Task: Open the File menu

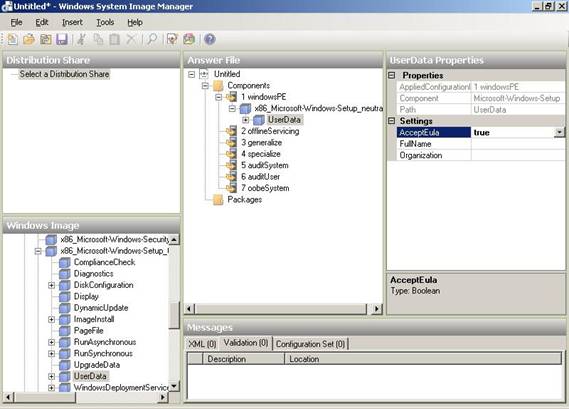Action: (16, 23)
